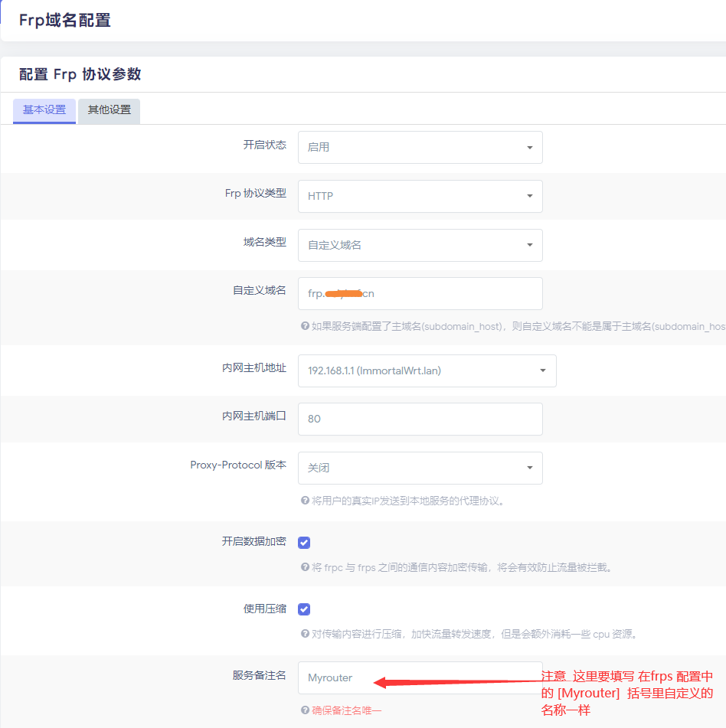This screenshot has height=728, width=726.
Task: Click the 服务备注名 field containing Myrouter
Action: pyautogui.click(x=420, y=677)
